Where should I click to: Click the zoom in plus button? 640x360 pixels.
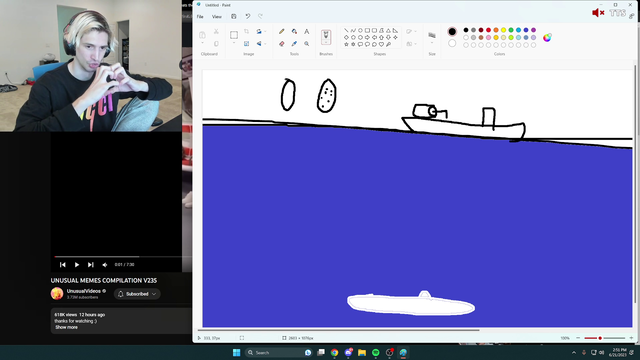pos(631,338)
